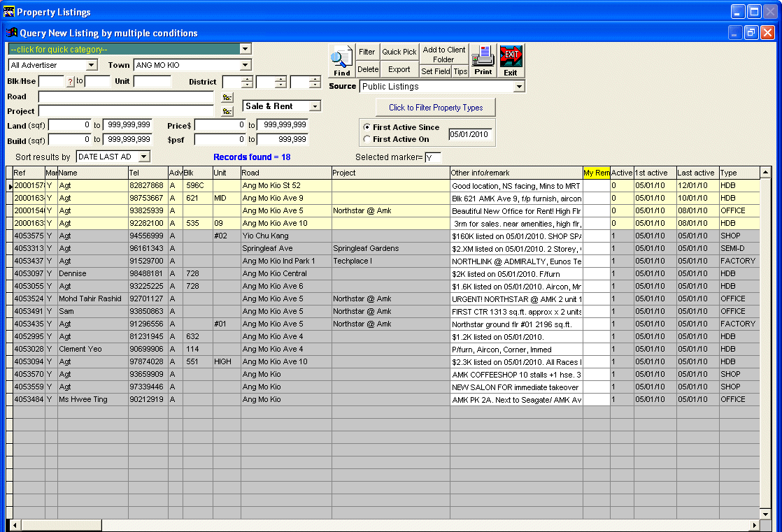Click the $psf maximum field 999,999
This screenshot has height=532, width=782.
point(283,140)
